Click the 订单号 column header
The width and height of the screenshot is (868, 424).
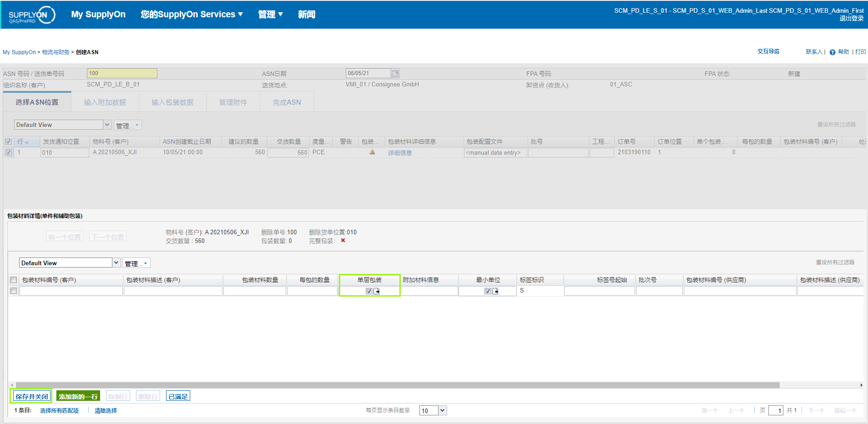click(x=635, y=141)
